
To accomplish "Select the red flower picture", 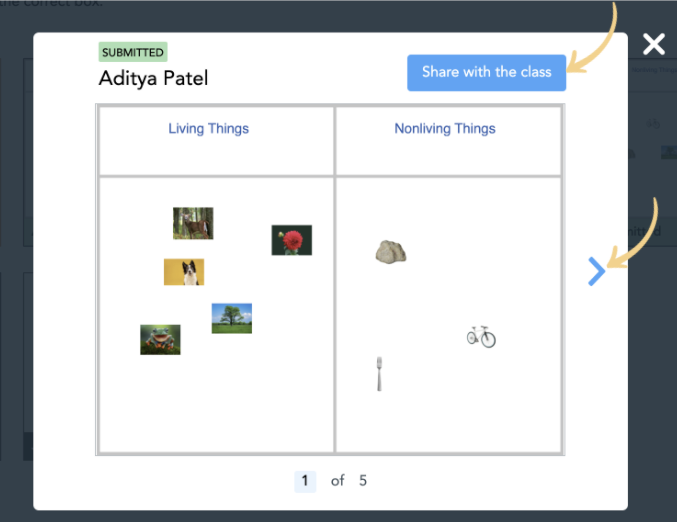I will click(x=291, y=240).
